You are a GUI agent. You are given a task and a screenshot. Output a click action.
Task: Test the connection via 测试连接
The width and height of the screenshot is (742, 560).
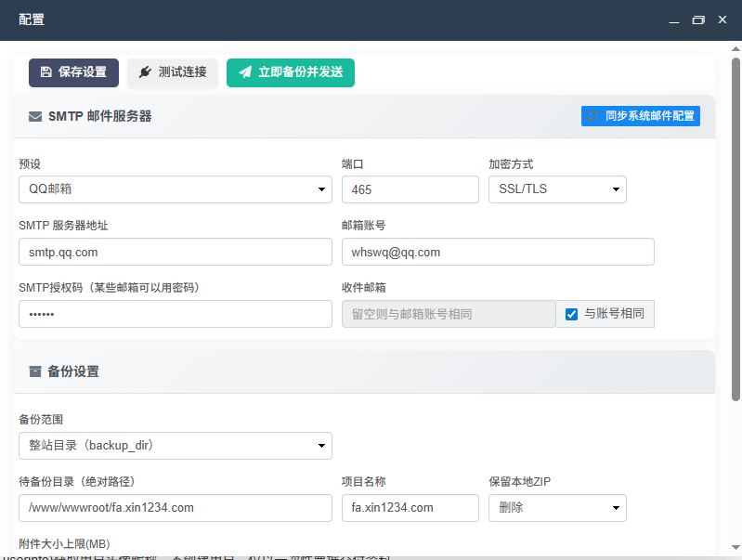tap(173, 72)
